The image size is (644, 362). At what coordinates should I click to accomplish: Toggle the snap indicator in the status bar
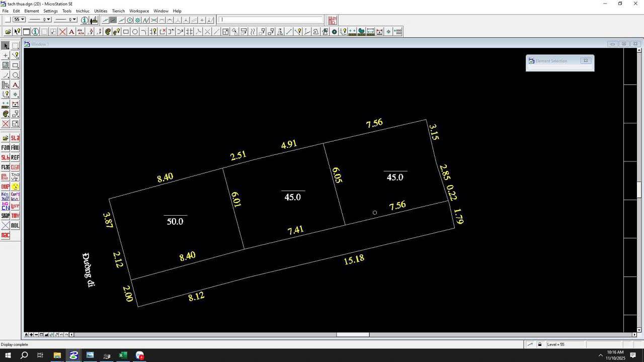[x=530, y=344]
